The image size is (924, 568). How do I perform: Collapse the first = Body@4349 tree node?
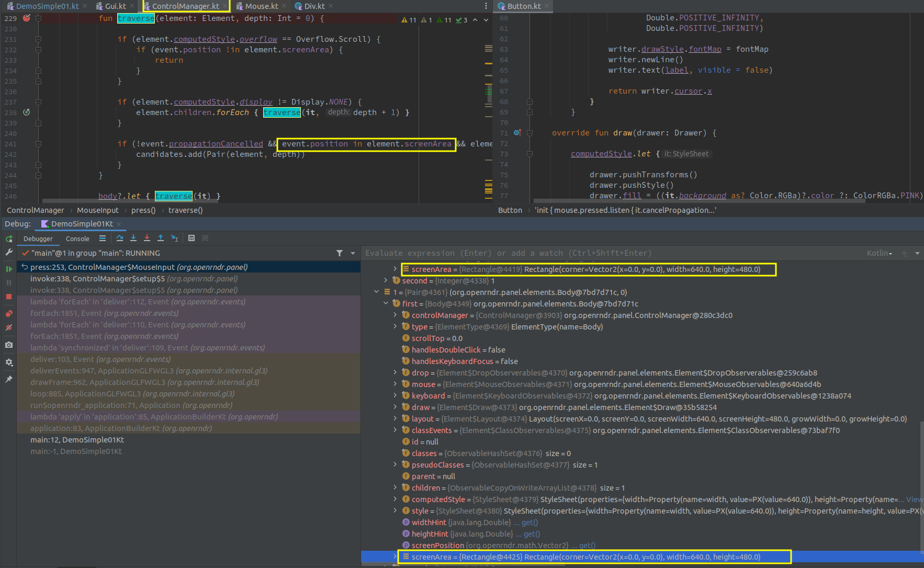(386, 303)
